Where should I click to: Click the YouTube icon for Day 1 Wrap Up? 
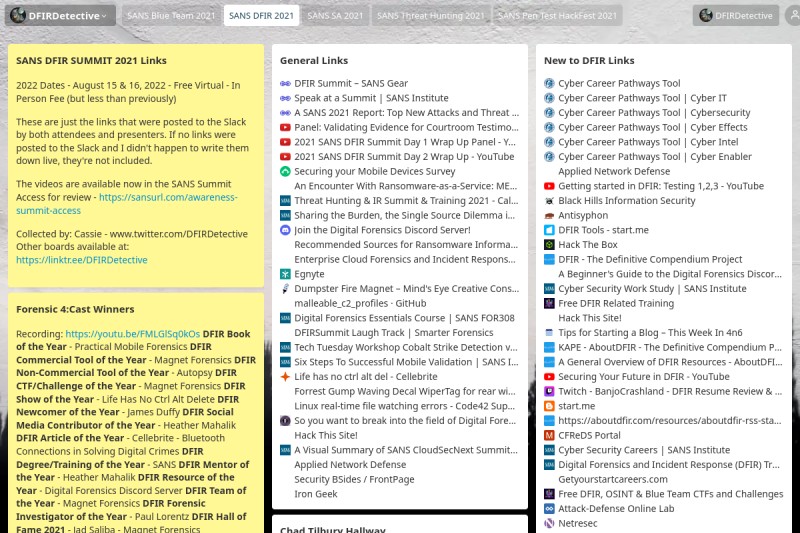285,142
